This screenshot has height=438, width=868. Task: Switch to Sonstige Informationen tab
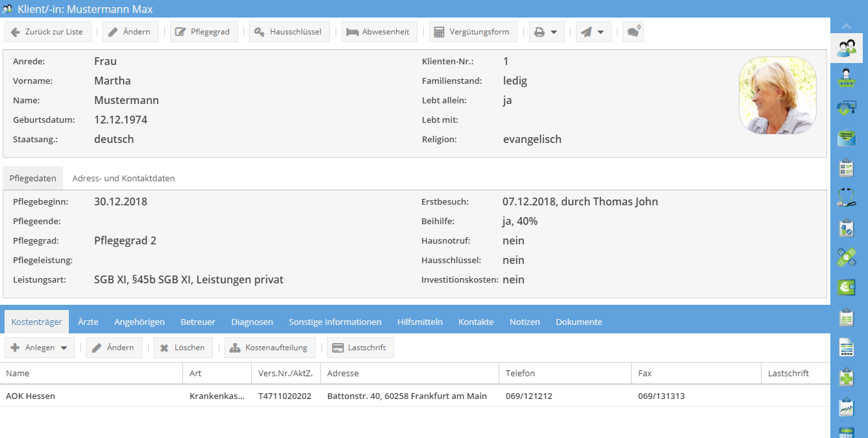pyautogui.click(x=335, y=322)
